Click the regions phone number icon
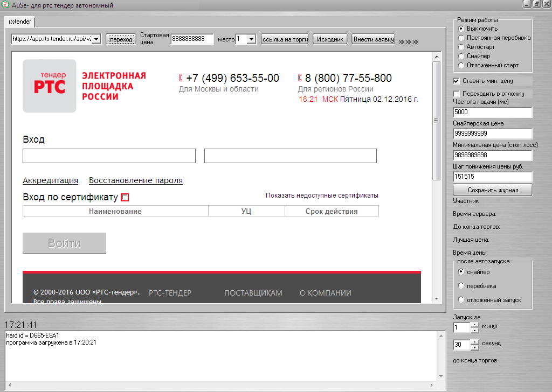The height and width of the screenshot is (392, 552). click(x=300, y=78)
